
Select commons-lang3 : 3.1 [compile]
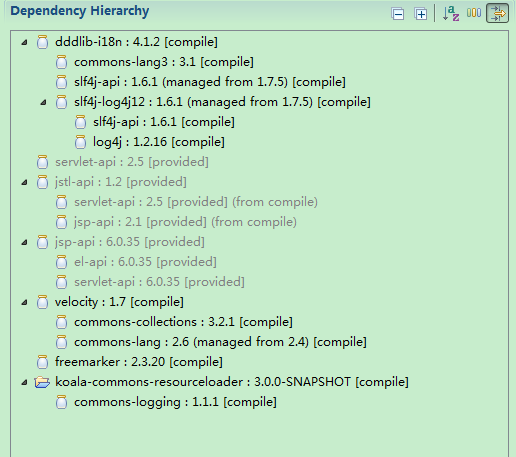(164, 62)
